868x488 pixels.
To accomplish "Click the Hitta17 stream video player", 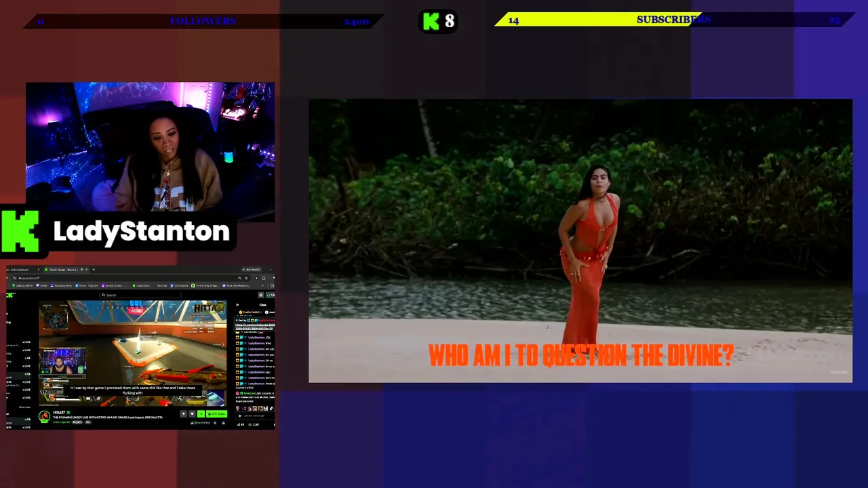I will [x=133, y=352].
